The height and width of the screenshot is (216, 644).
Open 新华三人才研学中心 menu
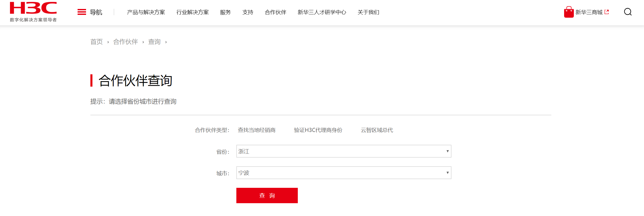pos(322,12)
